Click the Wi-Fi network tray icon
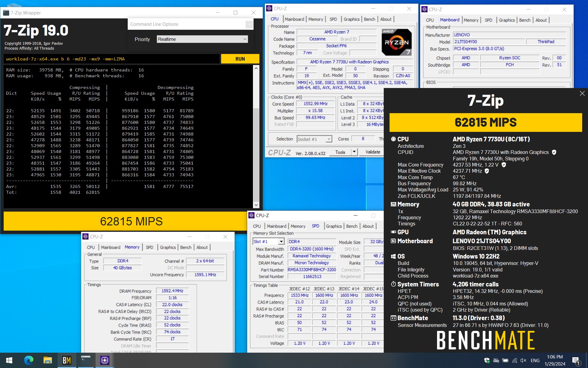588x368 pixels. tap(514, 360)
